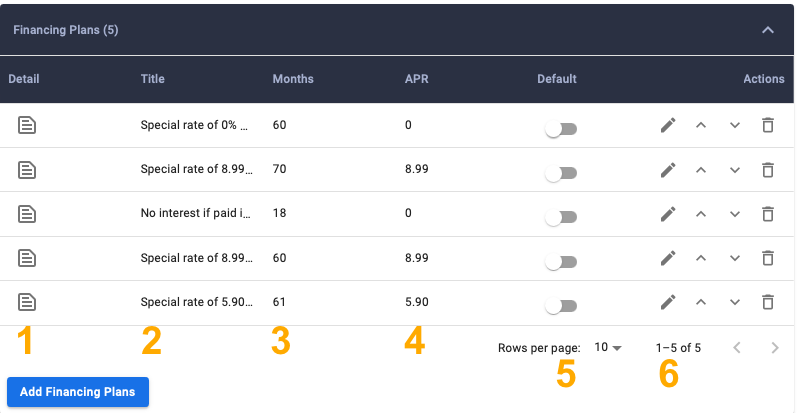Image resolution: width=798 pixels, height=413 pixels.
Task: Open detail icon for the 60-month 8.99 plan
Action: [x=27, y=258]
